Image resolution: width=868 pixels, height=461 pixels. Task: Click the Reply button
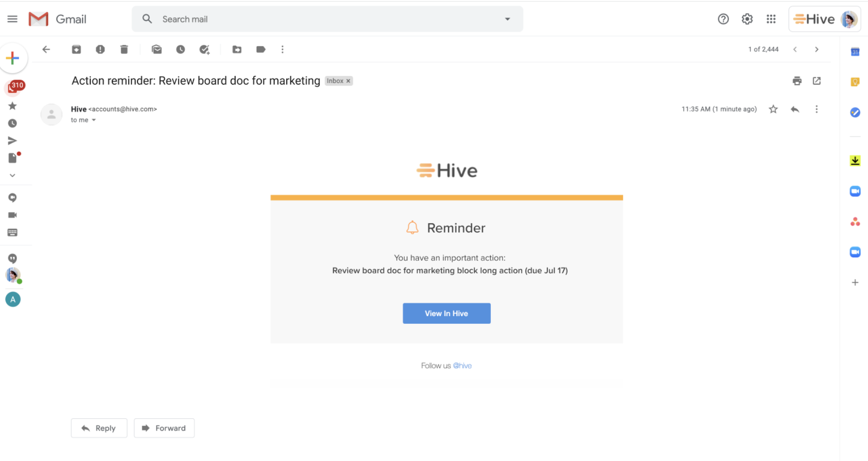(99, 428)
